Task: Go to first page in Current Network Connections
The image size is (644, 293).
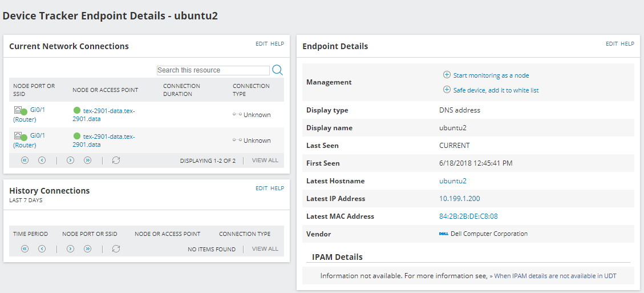Action: coord(25,160)
